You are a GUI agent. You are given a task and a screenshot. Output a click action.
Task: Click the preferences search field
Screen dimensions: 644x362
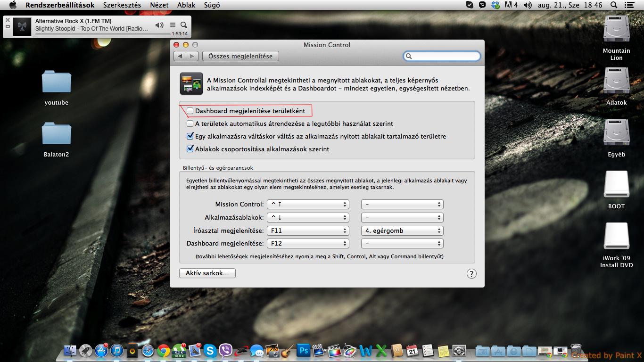442,56
